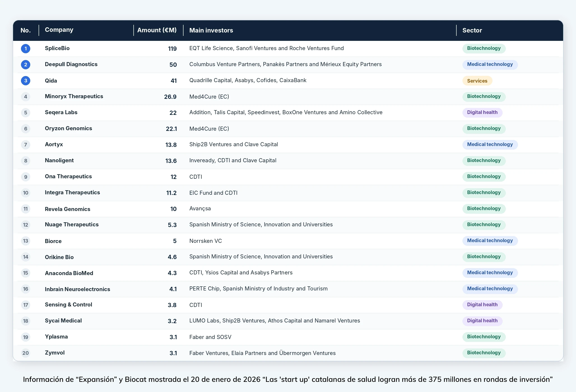The width and height of the screenshot is (576, 392).
Task: Click the blue rank 3 badge
Action: coord(26,81)
